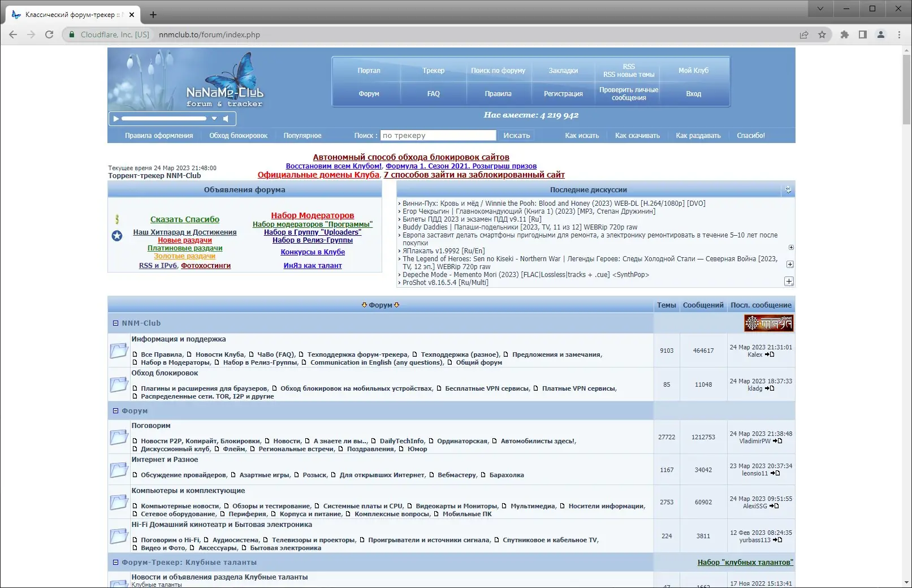This screenshot has width=912, height=588.
Task: Click the browser address bar URL
Action: (x=209, y=34)
